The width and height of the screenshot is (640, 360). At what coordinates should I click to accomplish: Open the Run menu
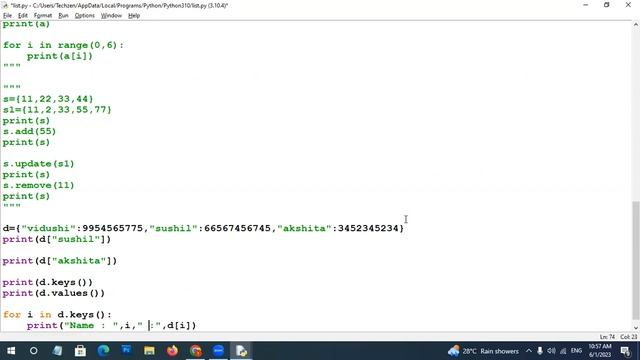coord(63,16)
